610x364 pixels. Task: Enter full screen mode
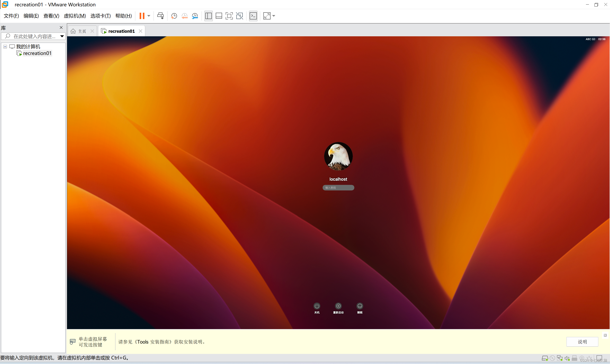[229, 16]
